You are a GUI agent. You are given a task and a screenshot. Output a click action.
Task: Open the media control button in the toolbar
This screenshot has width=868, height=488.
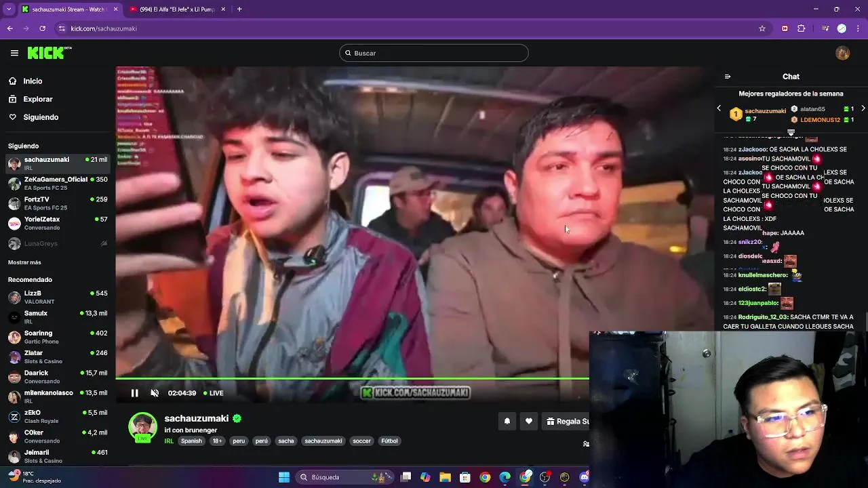click(825, 28)
